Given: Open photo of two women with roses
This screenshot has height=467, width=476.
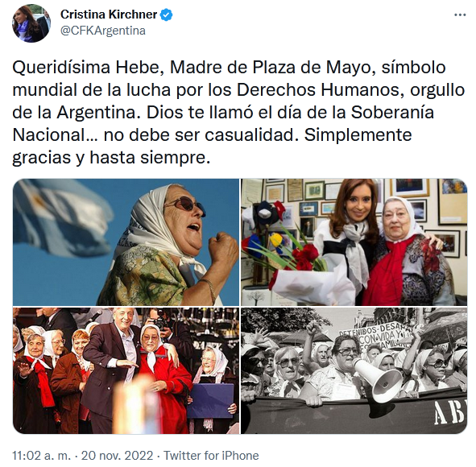Looking at the screenshot, I should pos(354,242).
